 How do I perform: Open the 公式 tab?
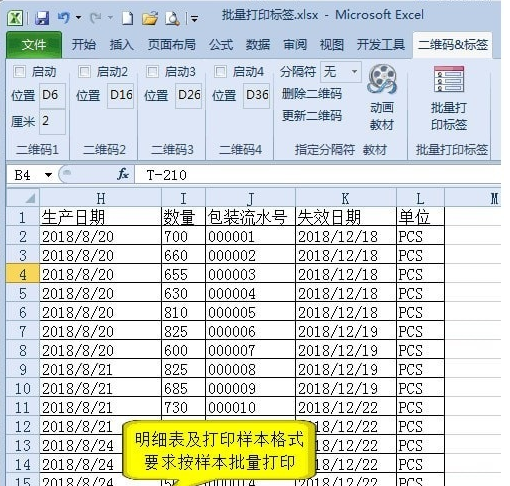pyautogui.click(x=221, y=44)
